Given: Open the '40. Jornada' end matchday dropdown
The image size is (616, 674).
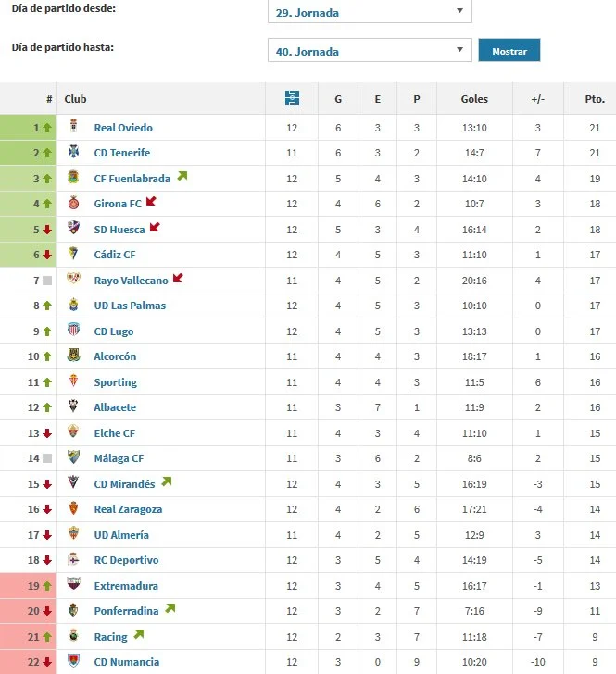Looking at the screenshot, I should 370,51.
